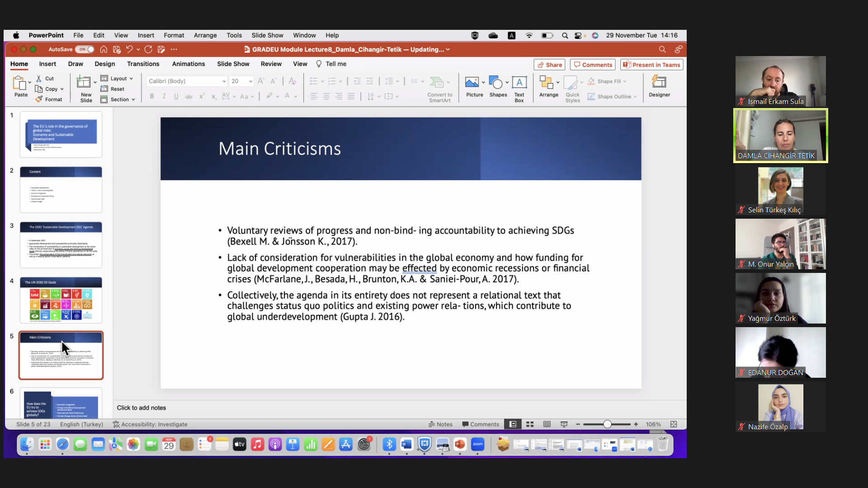Click Convert to SmartArt icon
868x488 pixels.
point(437,83)
